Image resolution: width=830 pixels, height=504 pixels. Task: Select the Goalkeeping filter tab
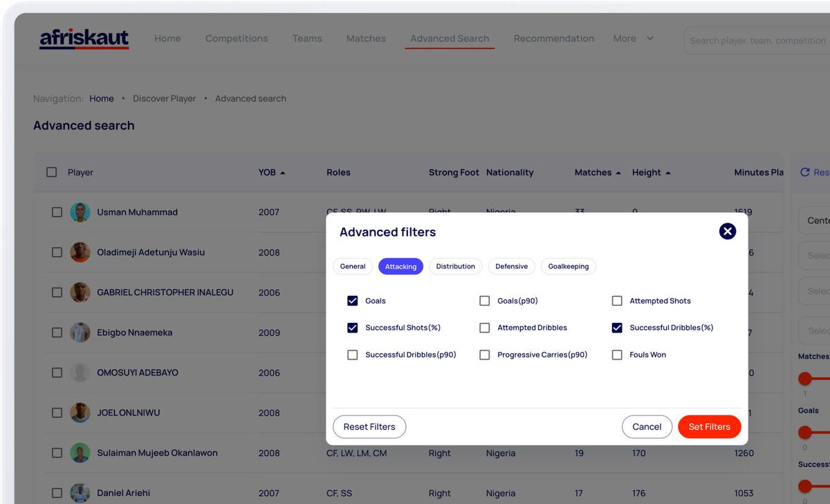tap(568, 266)
